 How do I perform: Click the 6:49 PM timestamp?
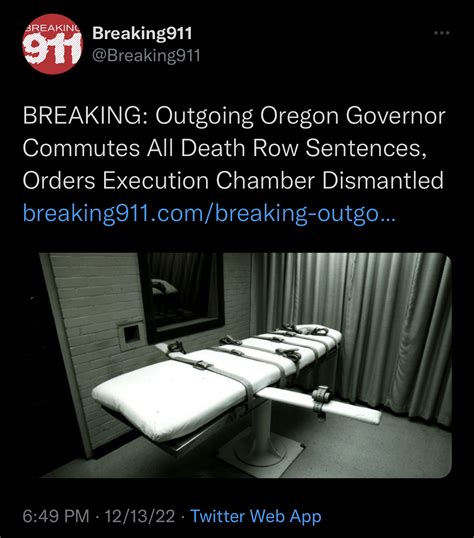click(x=56, y=516)
